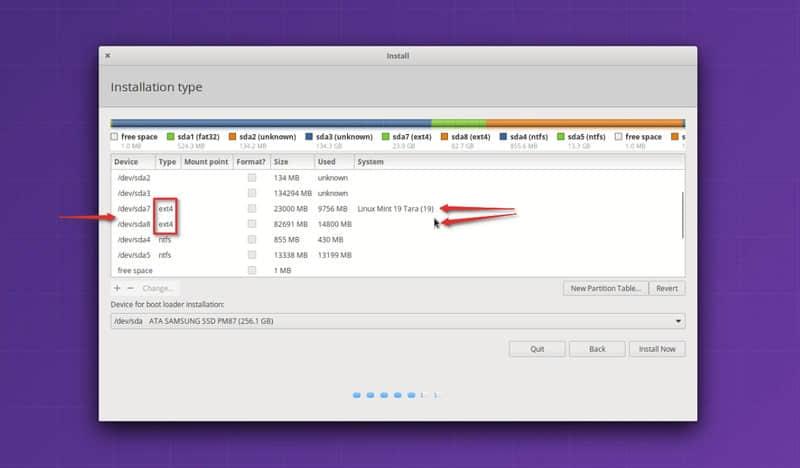Click the Change... button
Viewport: 800px width, 468px height.
click(158, 288)
